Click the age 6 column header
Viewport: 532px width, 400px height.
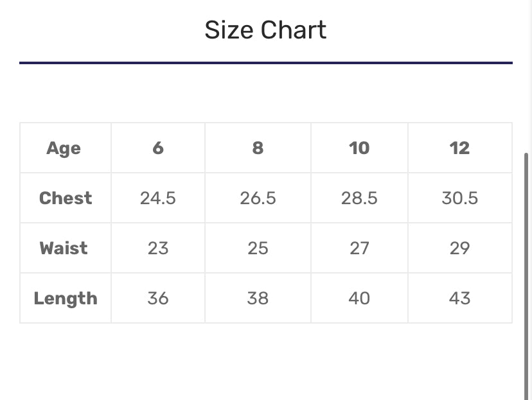[158, 148]
